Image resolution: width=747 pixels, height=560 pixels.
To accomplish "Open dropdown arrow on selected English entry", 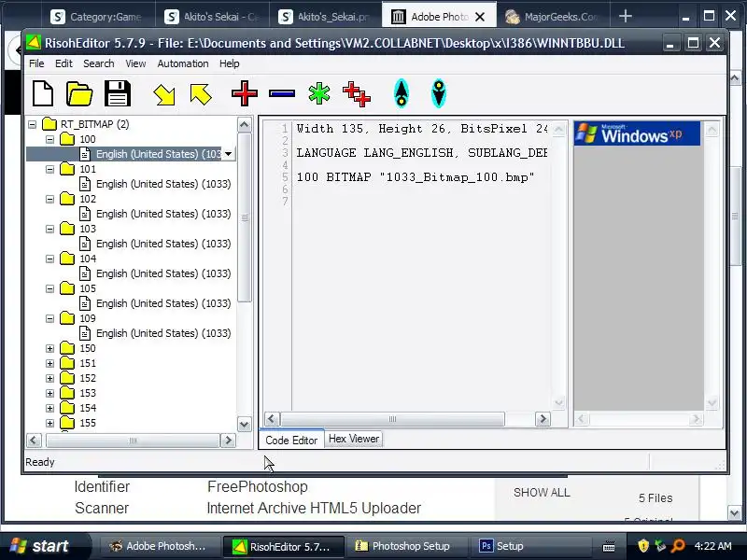I will point(228,154).
